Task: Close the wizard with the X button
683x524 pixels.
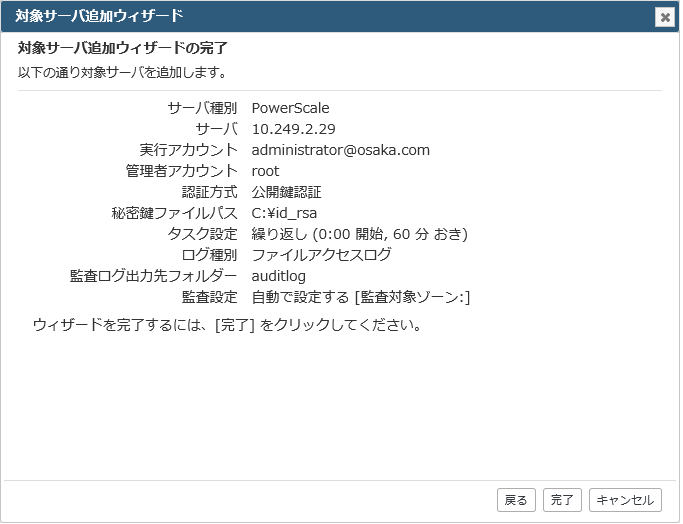Action: 665,17
